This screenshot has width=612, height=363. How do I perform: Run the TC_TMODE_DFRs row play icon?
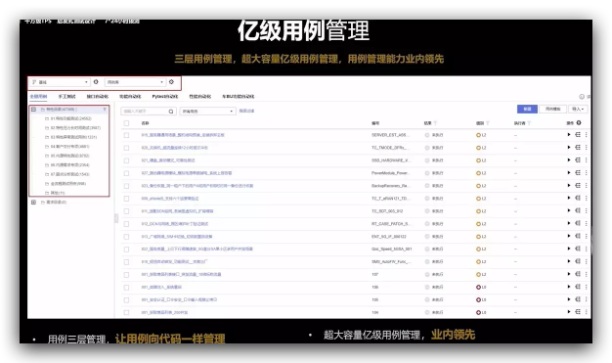tap(569, 148)
